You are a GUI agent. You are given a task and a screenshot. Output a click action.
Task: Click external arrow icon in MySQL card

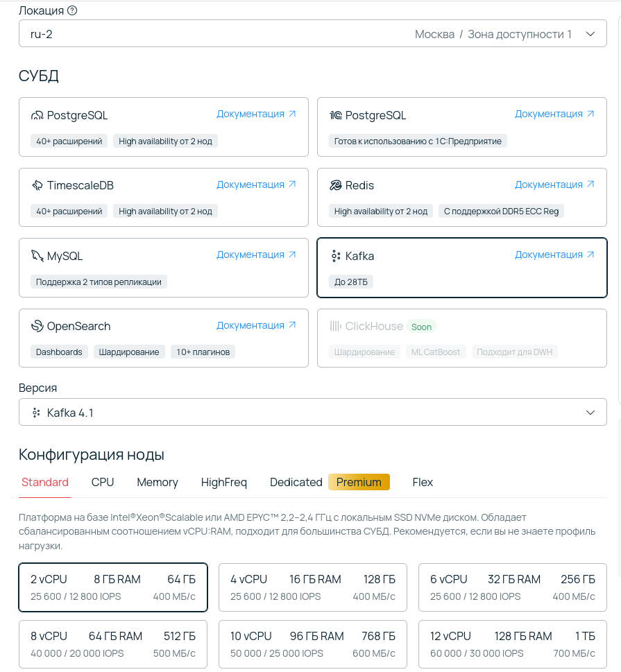tap(293, 255)
